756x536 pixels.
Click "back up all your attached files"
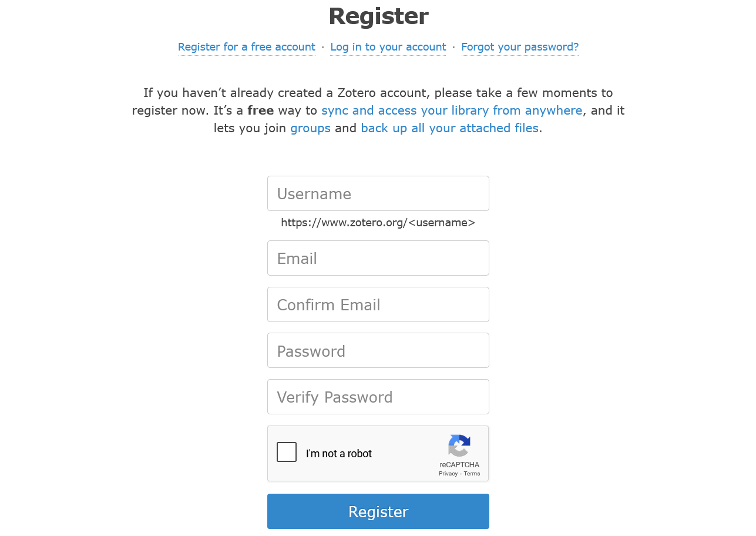(x=449, y=128)
